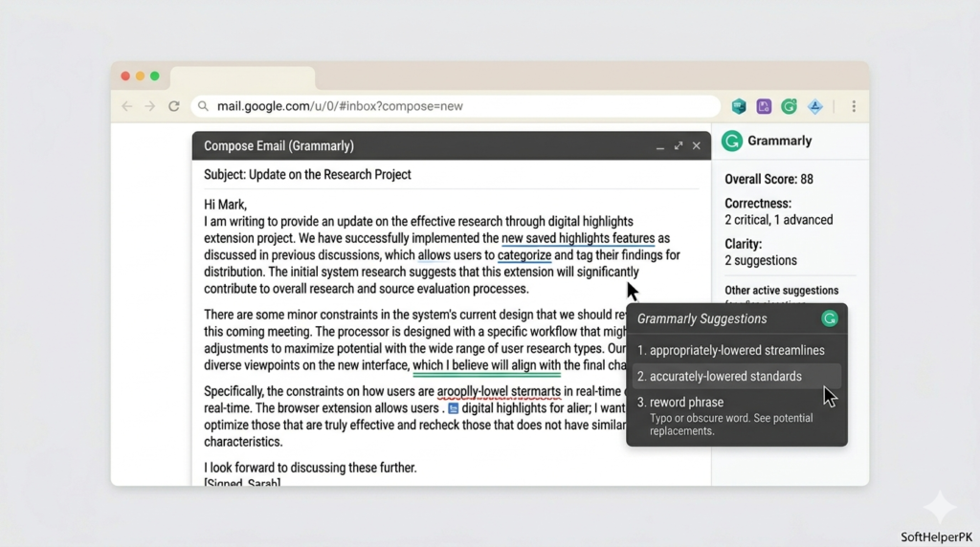Viewport: 980px width, 547px height.
Task: Click the Grammarly logo in the sidebar
Action: click(x=732, y=142)
